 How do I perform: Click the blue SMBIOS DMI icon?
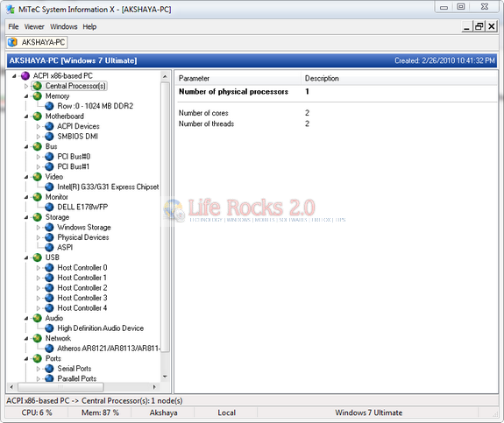tap(49, 137)
